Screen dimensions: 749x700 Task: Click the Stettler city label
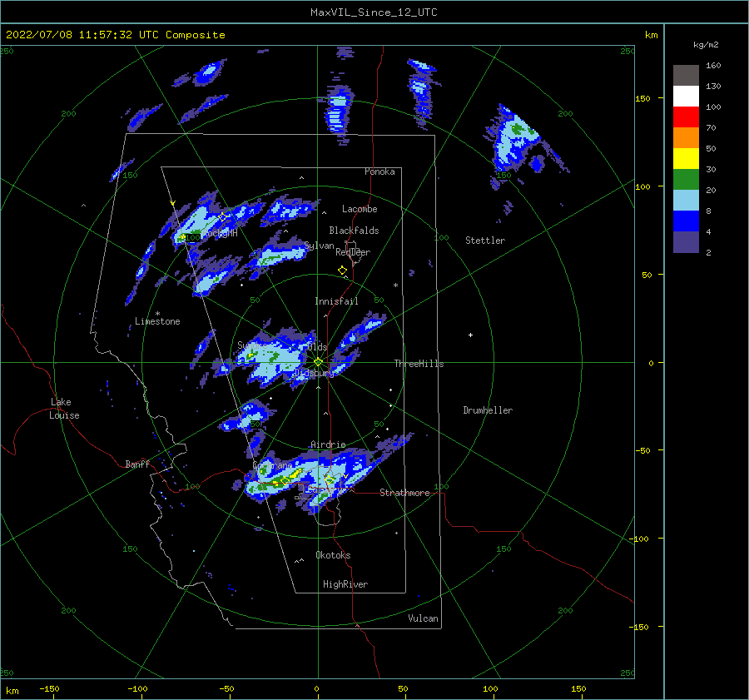click(485, 241)
